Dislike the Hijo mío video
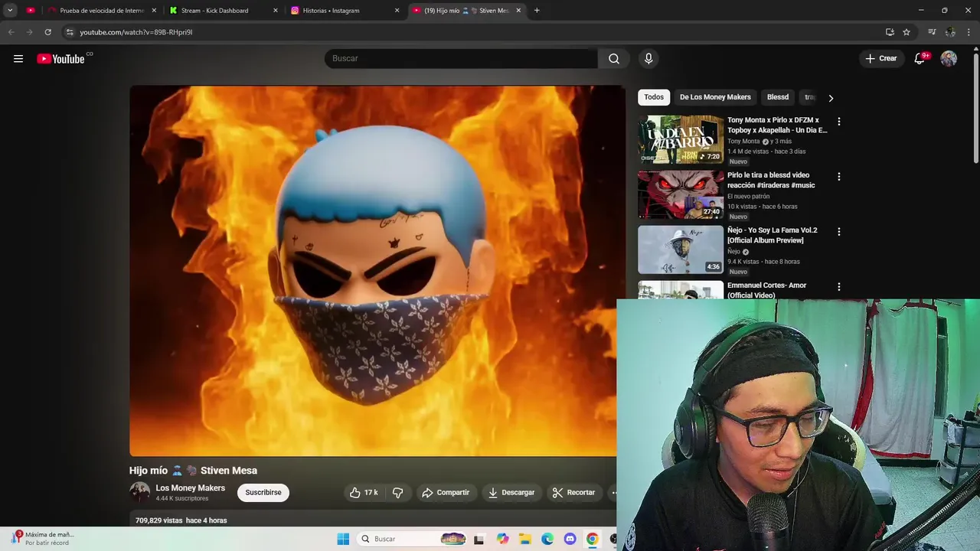Screen dimensions: 980x551 click(397, 493)
